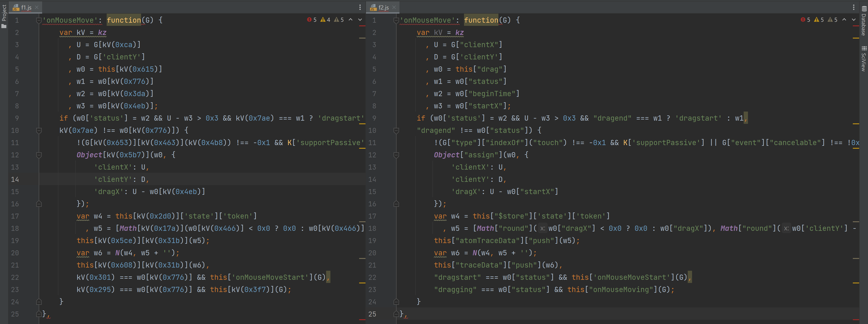Go to next highlighted problem in f2.js
This screenshot has height=324, width=868.
coord(854,20)
